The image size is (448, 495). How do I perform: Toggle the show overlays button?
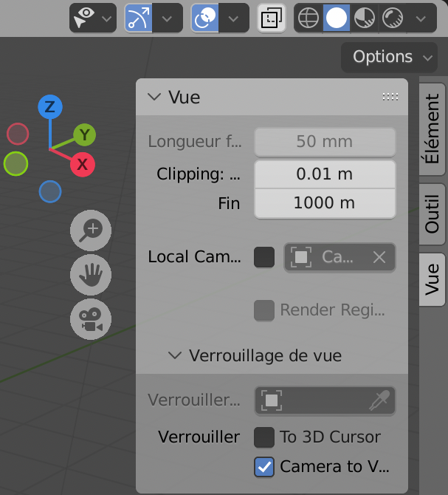point(204,18)
